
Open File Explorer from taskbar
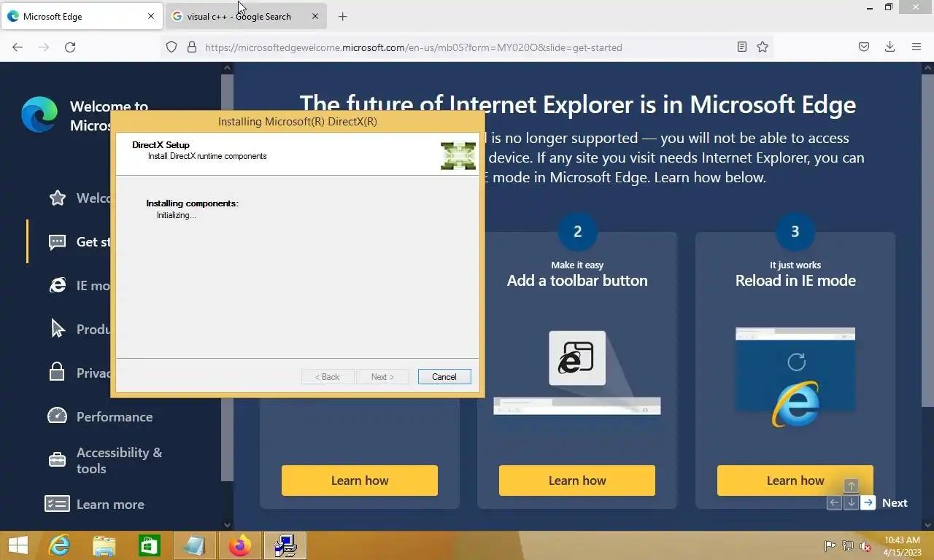pos(104,545)
